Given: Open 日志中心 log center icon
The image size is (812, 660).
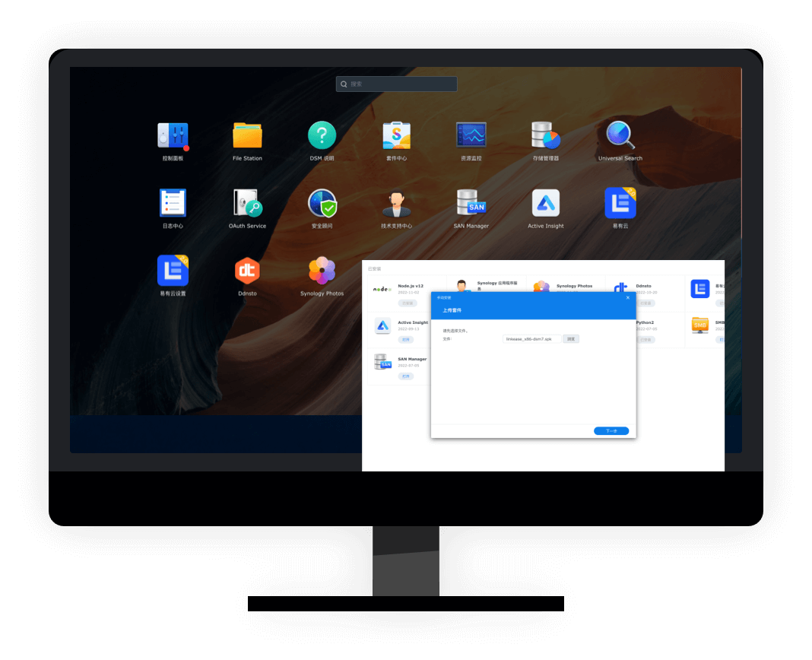Looking at the screenshot, I should (173, 204).
